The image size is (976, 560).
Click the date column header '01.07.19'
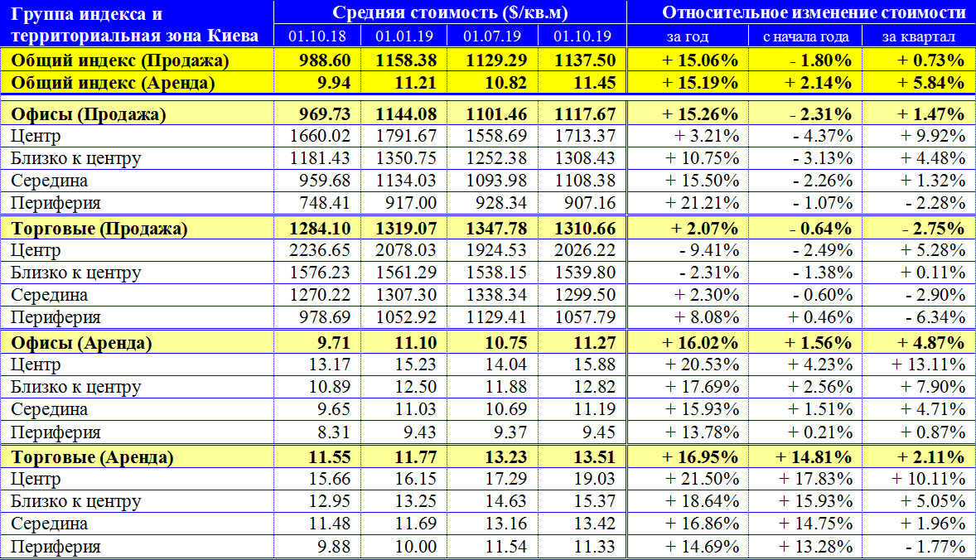pos(492,36)
